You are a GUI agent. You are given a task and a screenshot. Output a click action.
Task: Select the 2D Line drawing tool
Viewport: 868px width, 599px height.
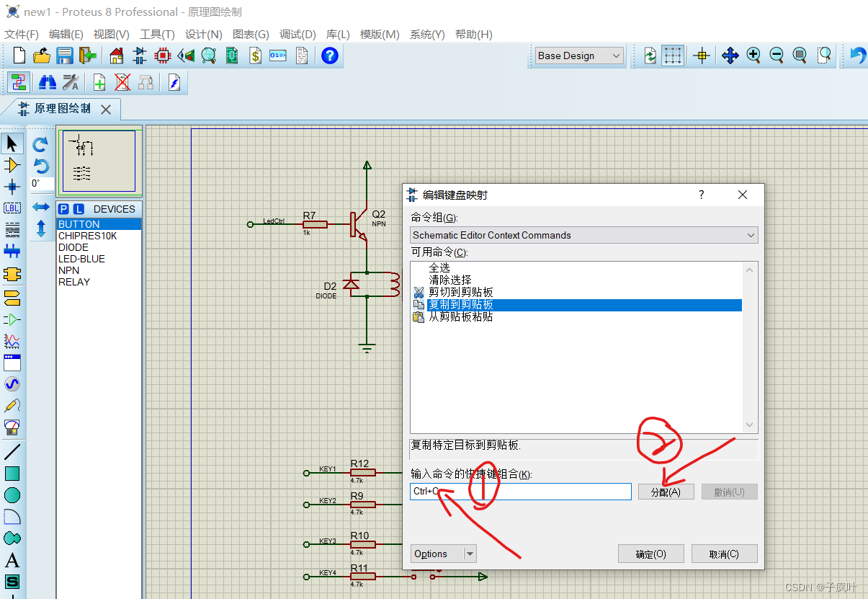click(12, 452)
